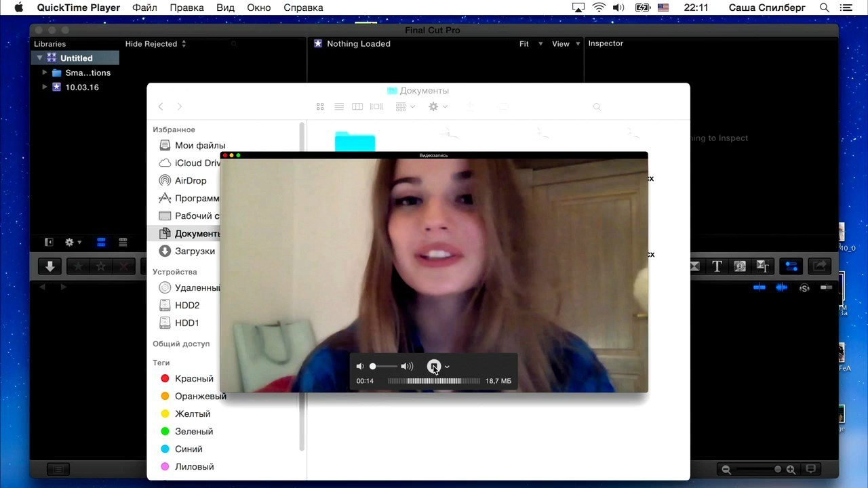Viewport: 868px width, 488px height.
Task: Adjust the QuickTime recording volume slider
Action: point(384,367)
